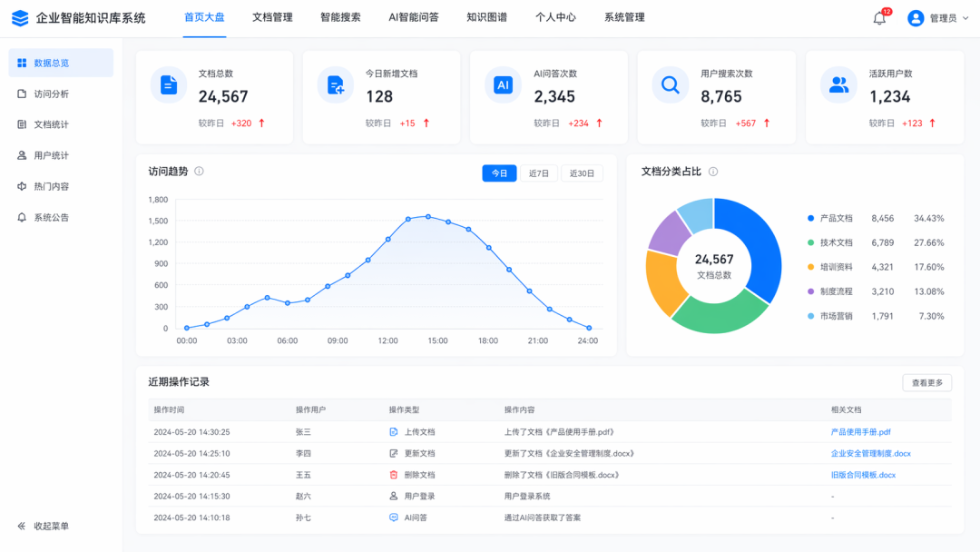This screenshot has width=980, height=552.
Task: Go to 知识图谱 in top navigation
Action: pos(487,17)
